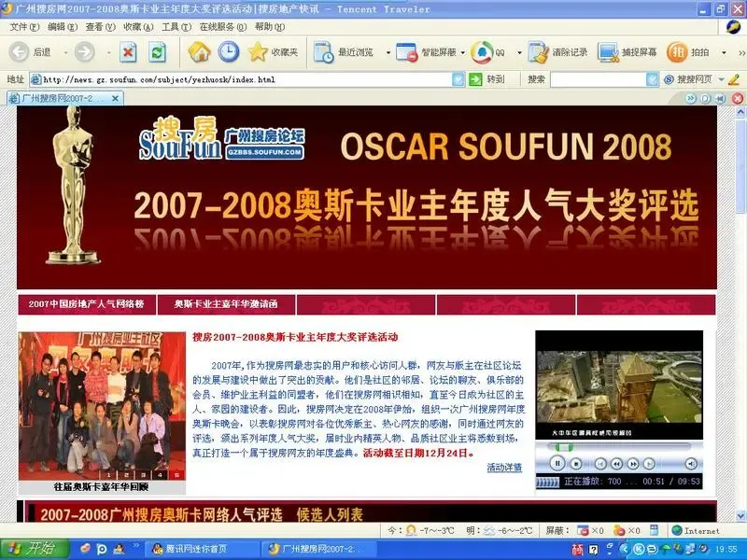Image resolution: width=747 pixels, height=560 pixels.
Task: Expand QQ toolbar dropdown arrow
Action: (519, 52)
